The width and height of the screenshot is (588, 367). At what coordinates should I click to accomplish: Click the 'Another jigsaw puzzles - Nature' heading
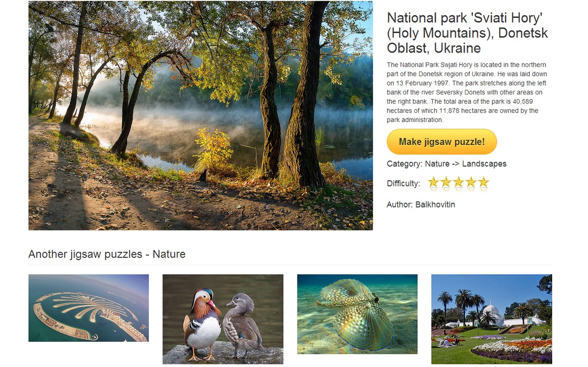click(107, 254)
